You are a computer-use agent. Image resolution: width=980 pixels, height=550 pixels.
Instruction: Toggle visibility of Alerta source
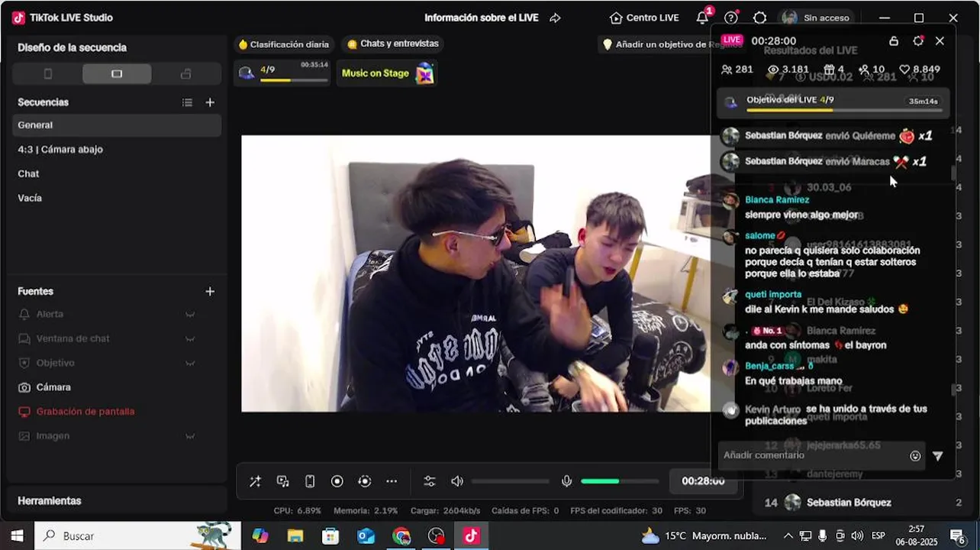(190, 315)
